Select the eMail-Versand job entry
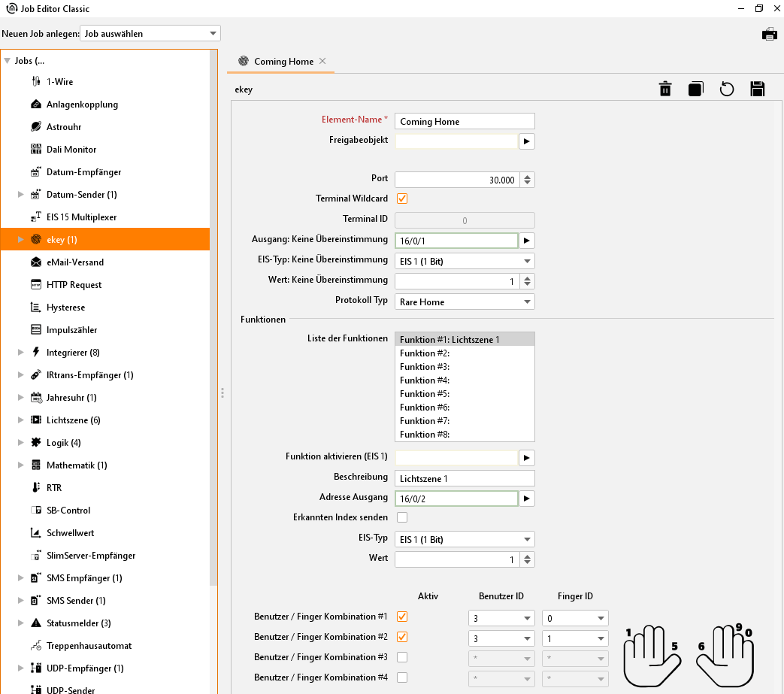 pos(75,262)
